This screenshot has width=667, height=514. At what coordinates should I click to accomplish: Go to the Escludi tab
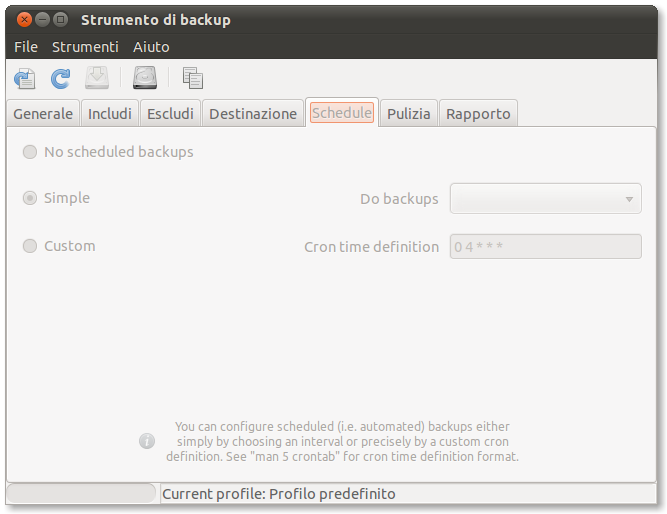pyautogui.click(x=170, y=114)
